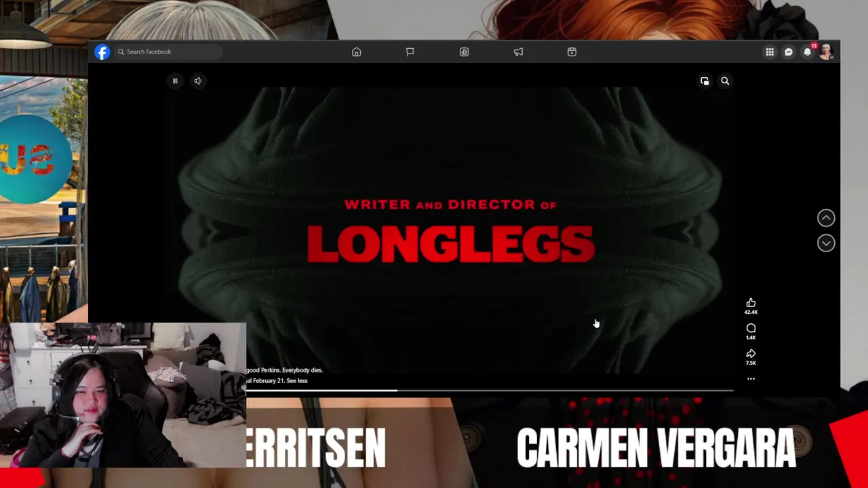Click the Search Facebook field

pos(168,52)
